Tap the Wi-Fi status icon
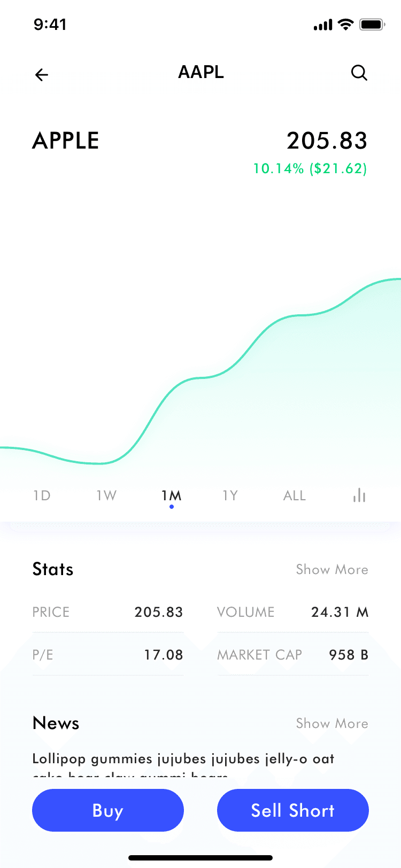401x868 pixels. 346,25
